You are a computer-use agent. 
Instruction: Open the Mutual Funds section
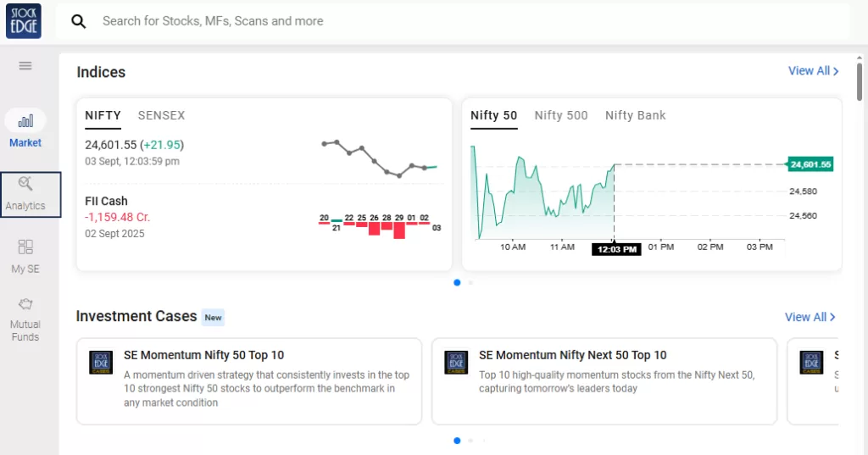tap(25, 319)
